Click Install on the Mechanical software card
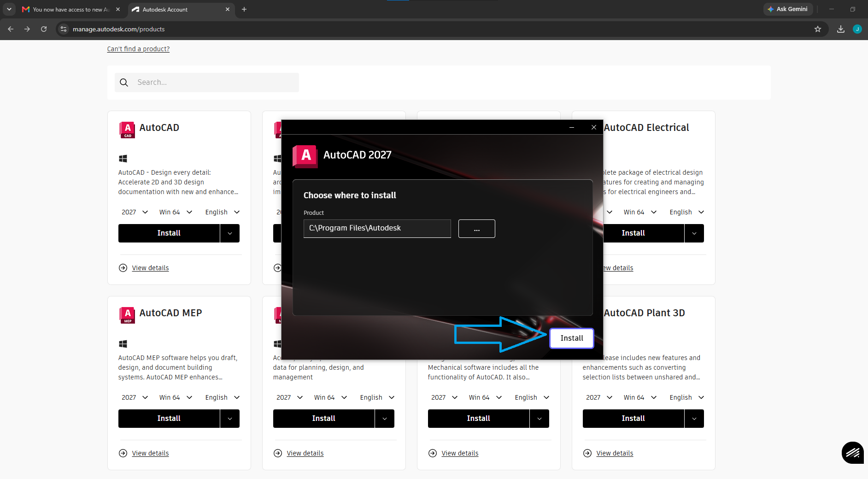868x479 pixels. [478, 419]
